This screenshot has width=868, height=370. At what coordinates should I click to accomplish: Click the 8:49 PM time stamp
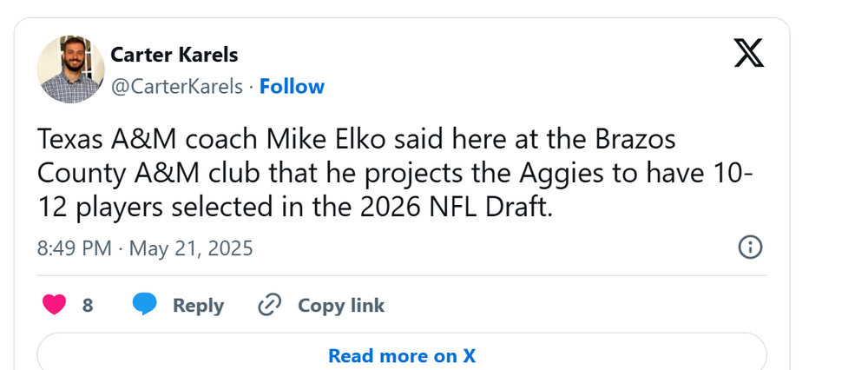(x=74, y=248)
